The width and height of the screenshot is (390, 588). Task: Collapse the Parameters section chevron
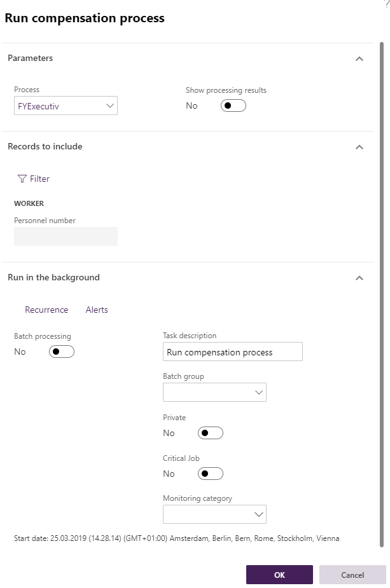pos(359,58)
